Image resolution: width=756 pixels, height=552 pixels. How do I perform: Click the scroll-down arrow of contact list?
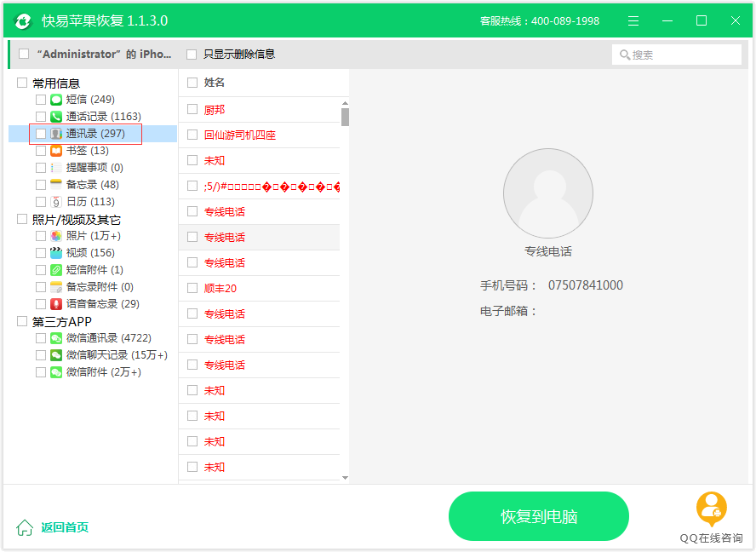pyautogui.click(x=345, y=478)
